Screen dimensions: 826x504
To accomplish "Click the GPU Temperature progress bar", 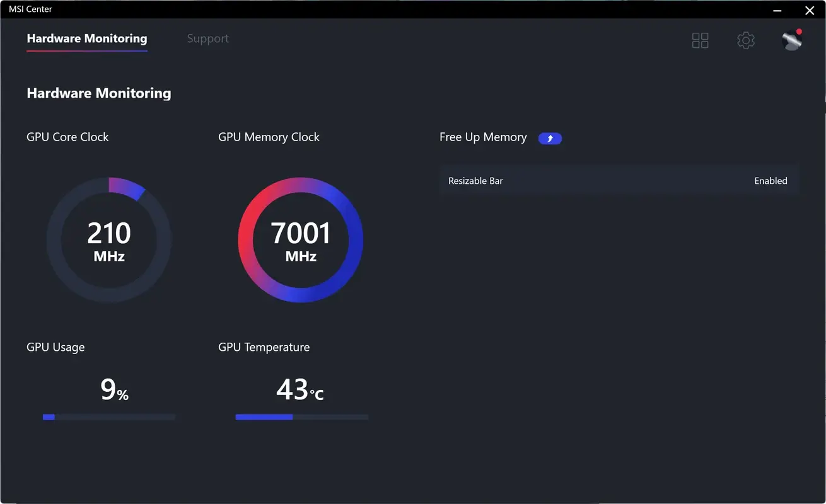I will point(301,416).
